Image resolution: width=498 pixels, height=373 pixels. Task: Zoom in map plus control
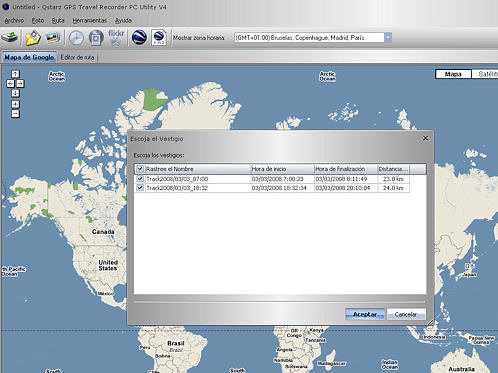[15, 104]
